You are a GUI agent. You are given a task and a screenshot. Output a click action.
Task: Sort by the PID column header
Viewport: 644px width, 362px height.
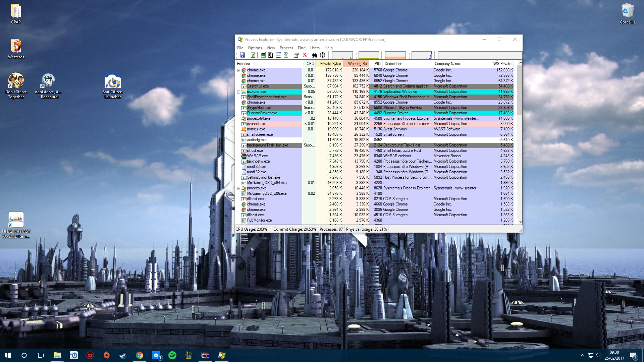(x=376, y=64)
